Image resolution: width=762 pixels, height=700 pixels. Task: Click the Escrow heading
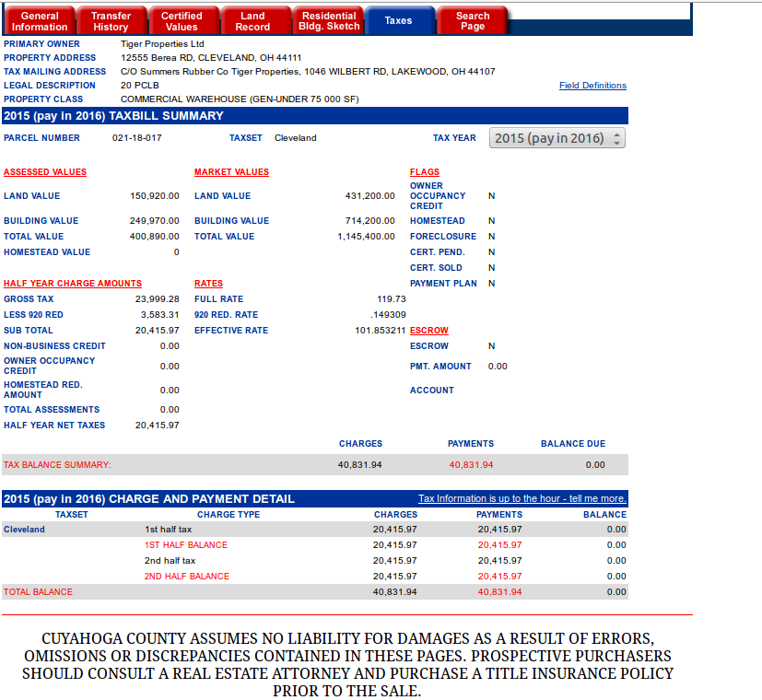coord(429,331)
